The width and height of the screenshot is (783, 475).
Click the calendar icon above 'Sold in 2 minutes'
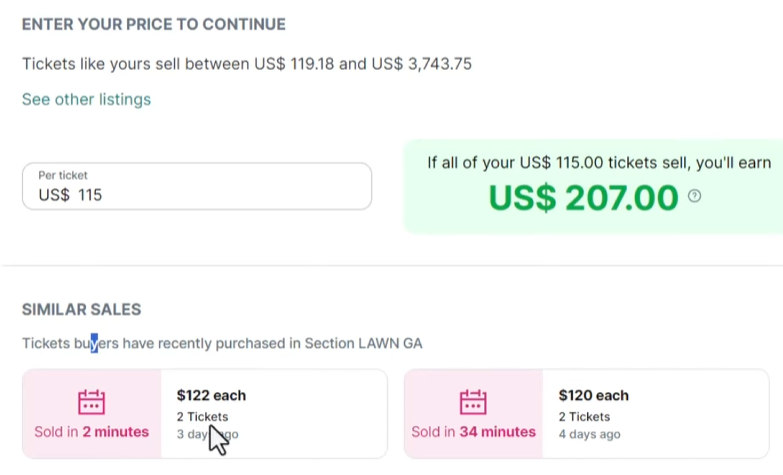[x=91, y=401]
